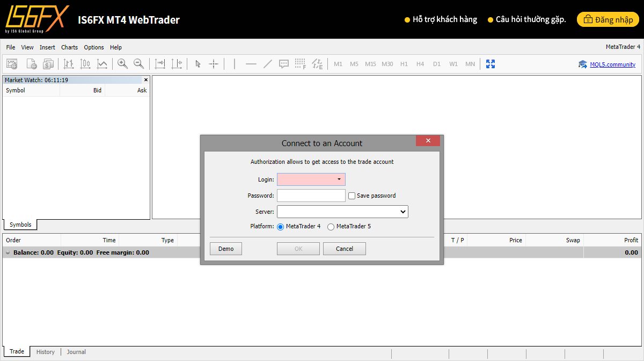
Task: Open the new chart icon
Action: [12, 64]
